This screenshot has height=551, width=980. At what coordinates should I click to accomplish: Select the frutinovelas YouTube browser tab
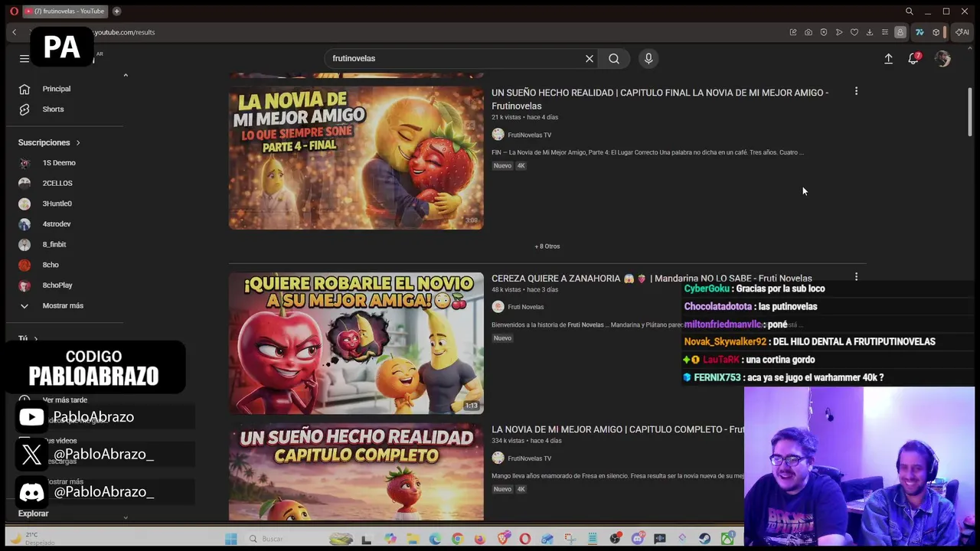(64, 11)
